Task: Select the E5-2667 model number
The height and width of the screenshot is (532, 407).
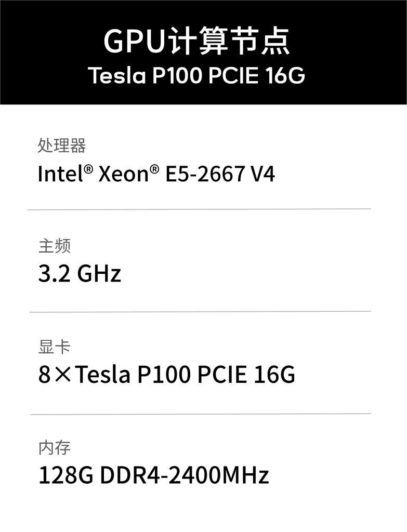Action: [x=205, y=174]
